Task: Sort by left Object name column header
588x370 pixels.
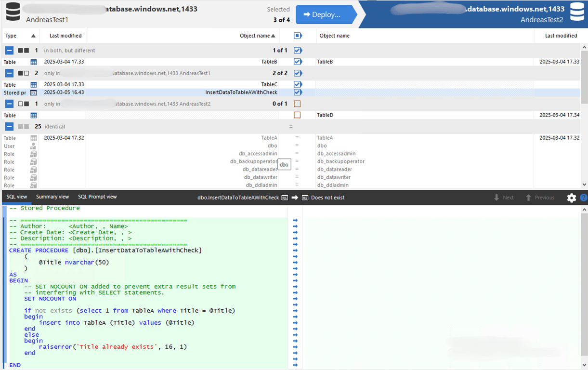Action: click(x=258, y=36)
